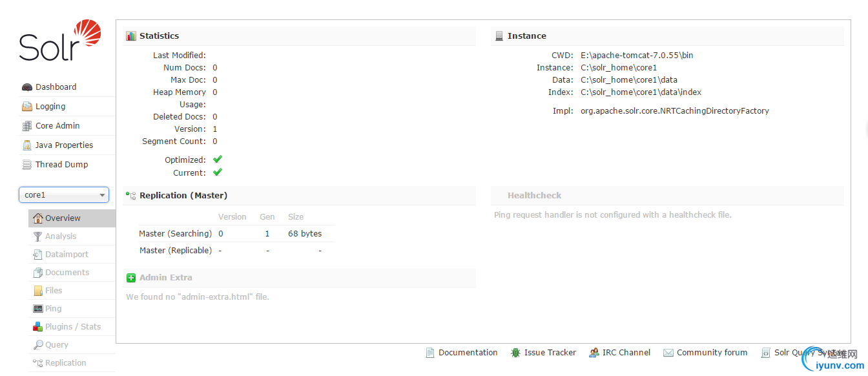Click the no admin-extra.html file message
The width and height of the screenshot is (868, 376).
pyautogui.click(x=198, y=297)
